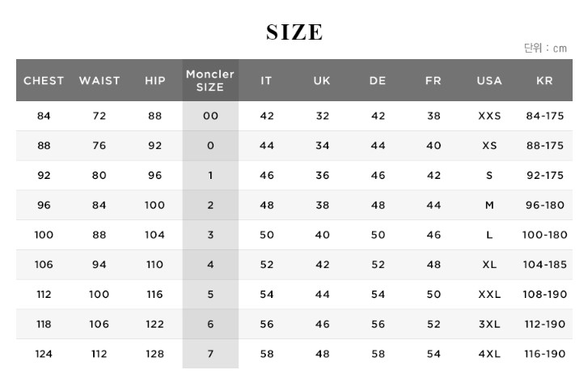This screenshot has height=387, width=588.
Task: Click the USA column header
Action: (489, 80)
